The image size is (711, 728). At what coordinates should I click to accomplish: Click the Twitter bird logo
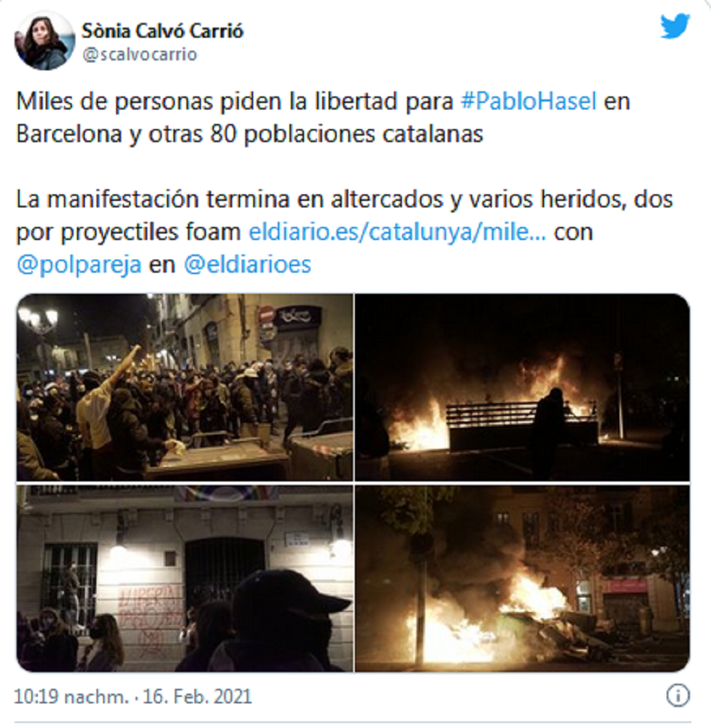tap(675, 26)
